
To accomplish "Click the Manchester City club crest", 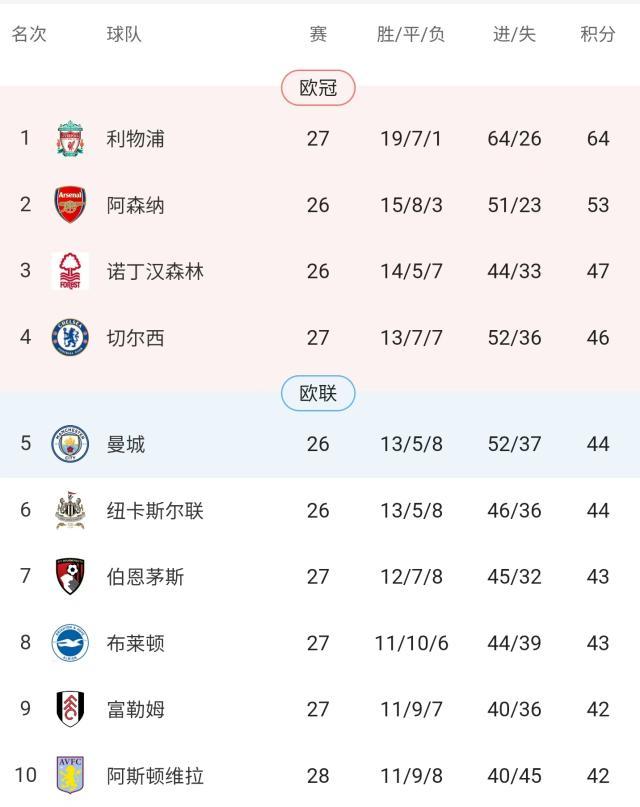I will (68, 444).
